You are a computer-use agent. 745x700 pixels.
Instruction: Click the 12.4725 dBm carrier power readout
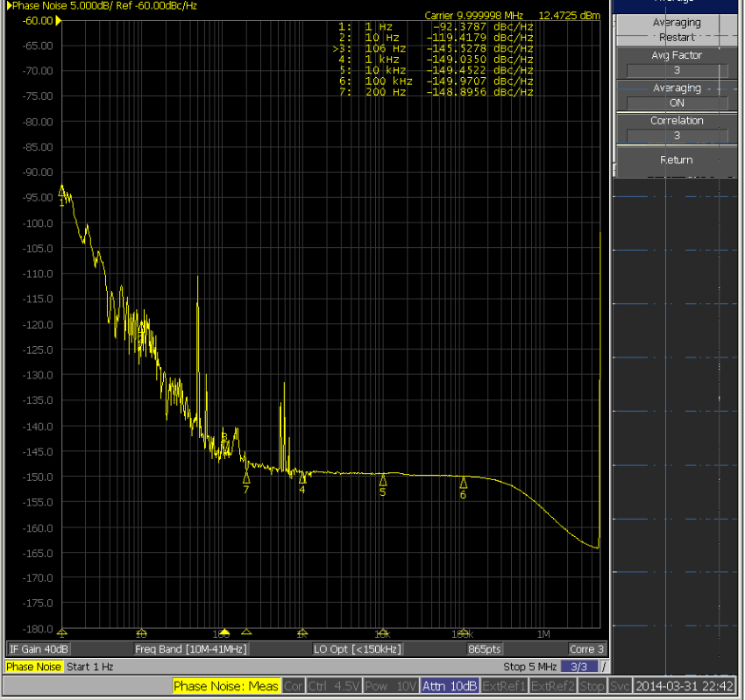[x=569, y=16]
